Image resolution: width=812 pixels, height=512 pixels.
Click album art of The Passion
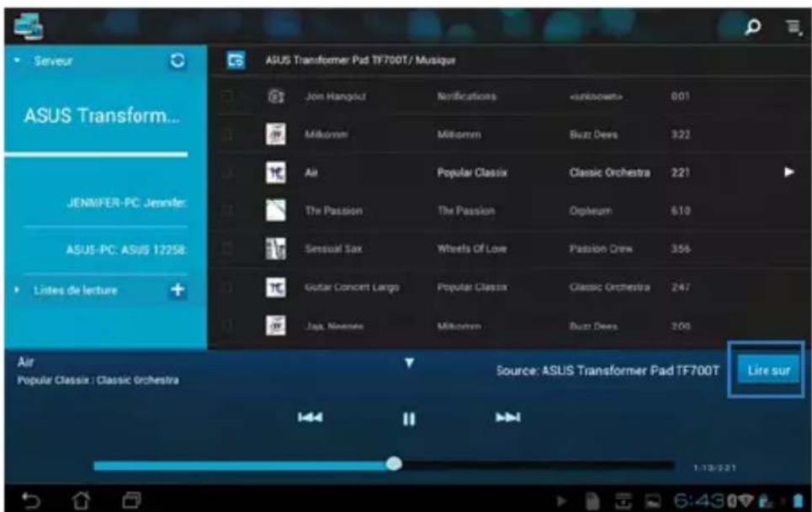(x=275, y=210)
